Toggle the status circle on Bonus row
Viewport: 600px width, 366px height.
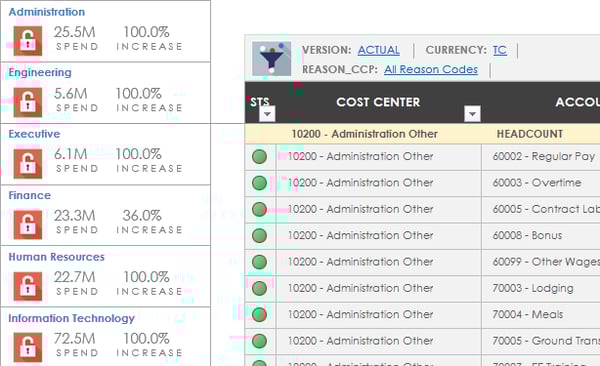coord(259,235)
